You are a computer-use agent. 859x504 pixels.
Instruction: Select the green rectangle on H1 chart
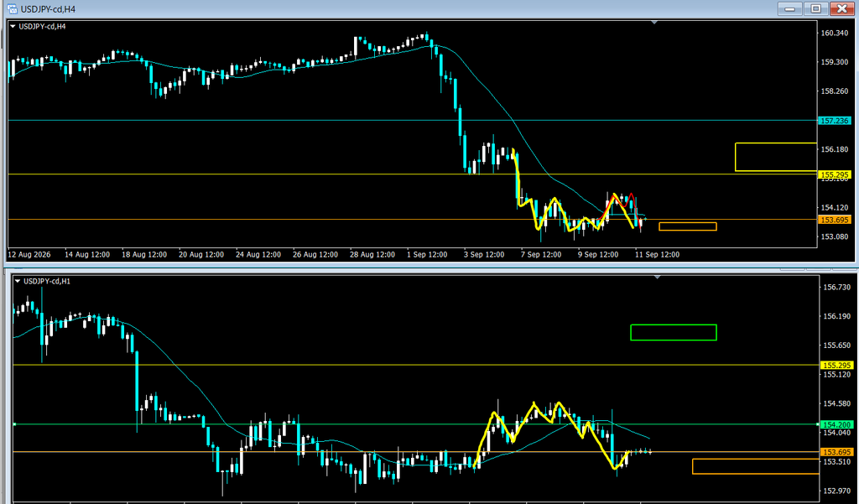(x=674, y=333)
